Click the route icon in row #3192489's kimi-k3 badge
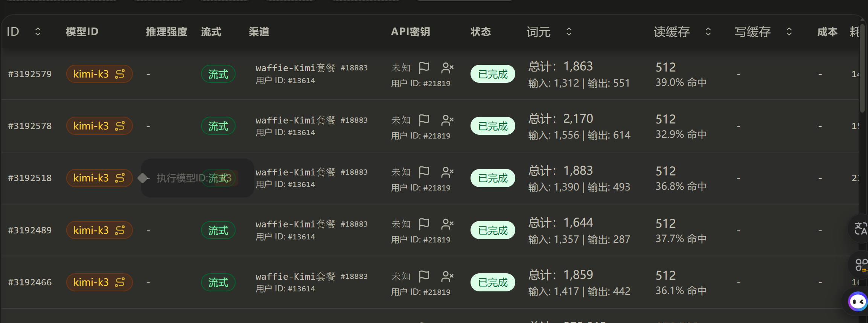Screen dimensions: 868x323 [x=120, y=230]
